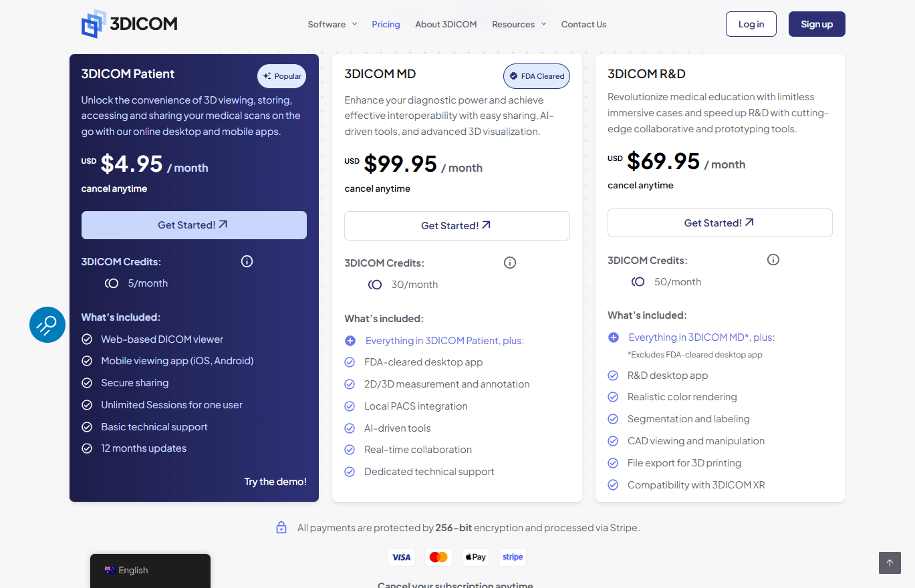Go to the Pricing page link
The width and height of the screenshot is (915, 588).
tap(386, 24)
